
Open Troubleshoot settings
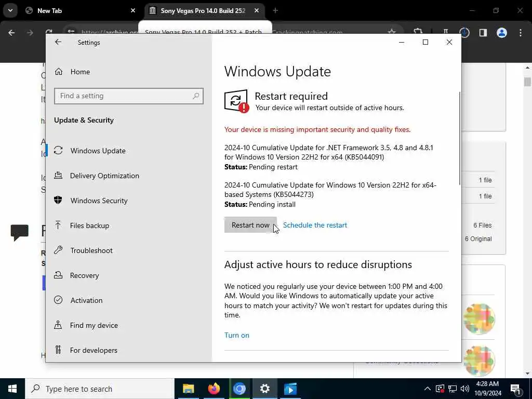(91, 250)
